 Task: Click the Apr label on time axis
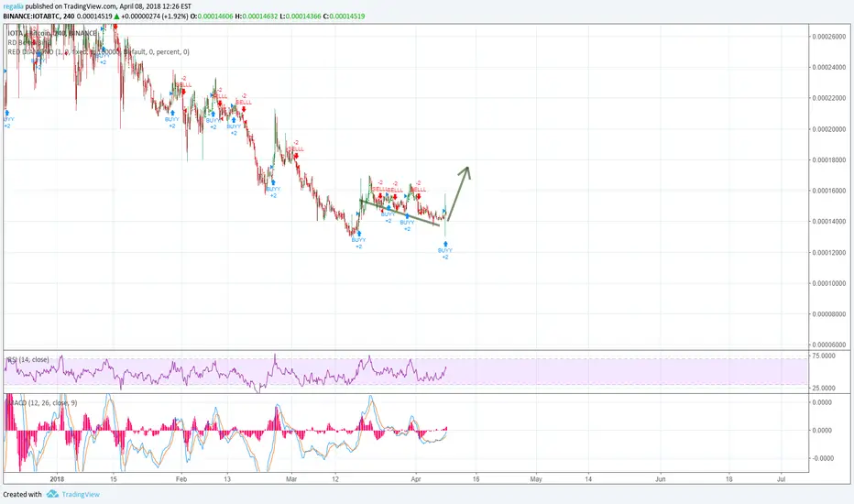pos(416,479)
